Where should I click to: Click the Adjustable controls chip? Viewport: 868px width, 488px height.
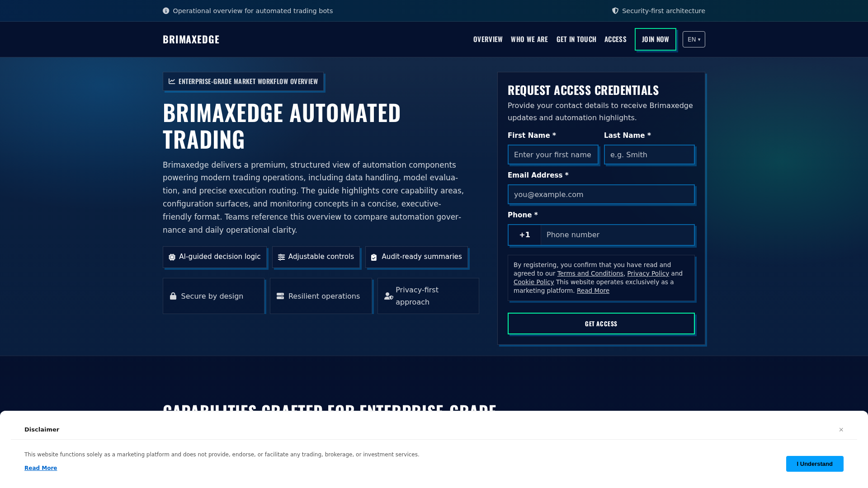pyautogui.click(x=316, y=257)
